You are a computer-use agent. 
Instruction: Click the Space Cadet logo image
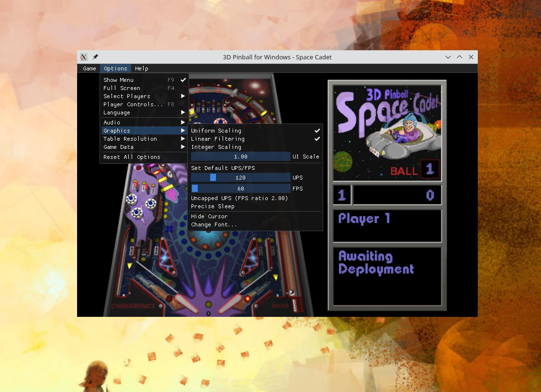[387, 133]
